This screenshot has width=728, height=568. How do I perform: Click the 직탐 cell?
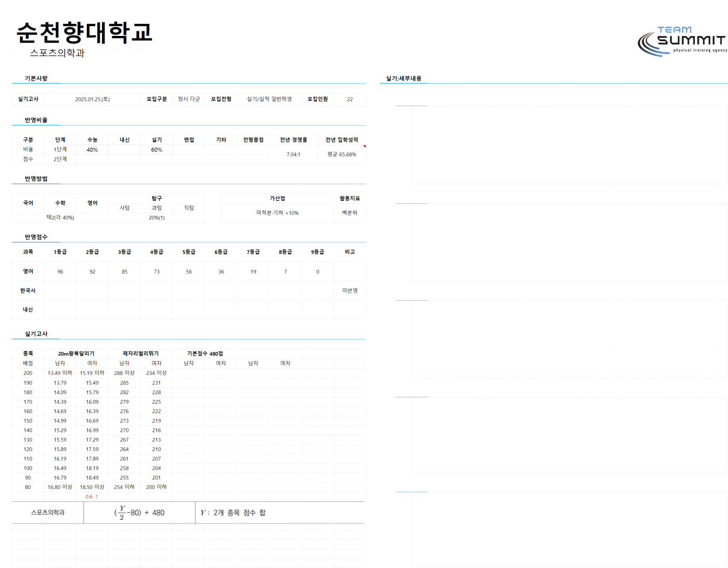(x=189, y=208)
